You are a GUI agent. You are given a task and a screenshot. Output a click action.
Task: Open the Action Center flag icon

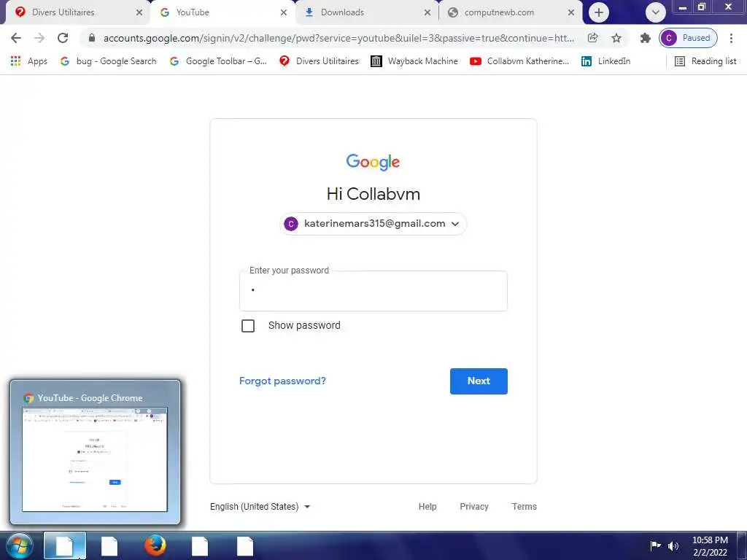pos(656,545)
